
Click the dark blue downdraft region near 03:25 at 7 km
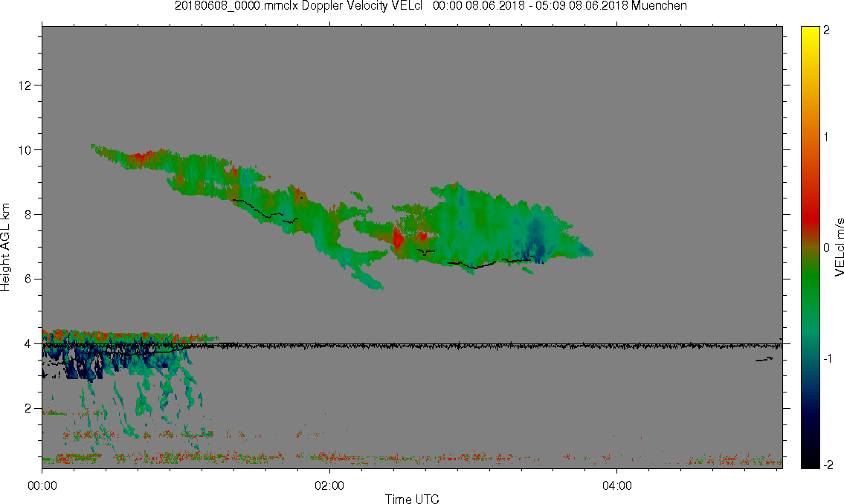pyautogui.click(x=536, y=239)
